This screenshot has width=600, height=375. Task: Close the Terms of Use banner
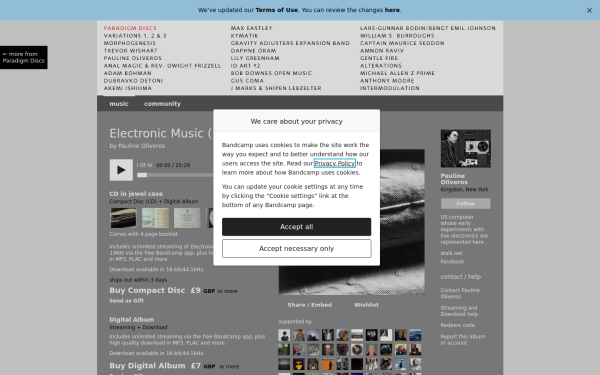click(589, 10)
